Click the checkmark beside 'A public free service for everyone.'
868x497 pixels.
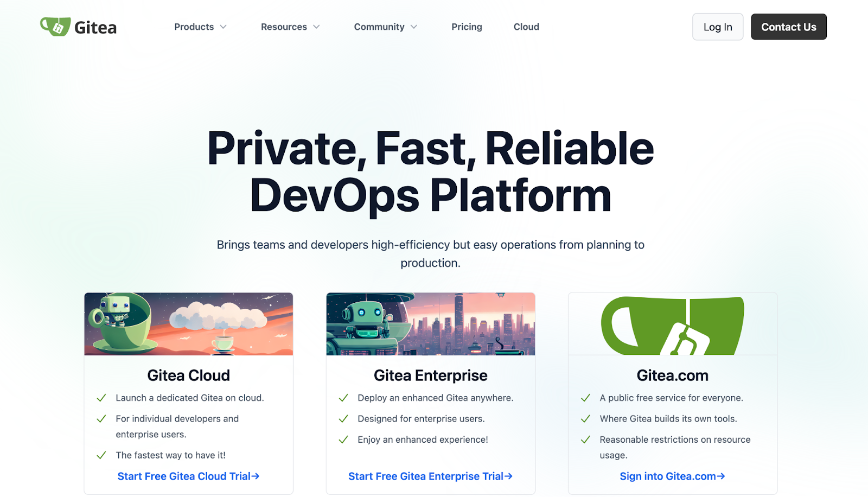(x=585, y=397)
